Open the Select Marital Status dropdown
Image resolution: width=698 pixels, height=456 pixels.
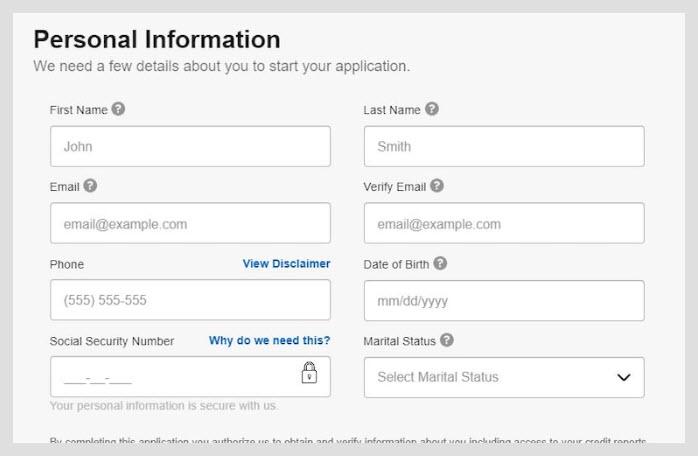tap(504, 377)
